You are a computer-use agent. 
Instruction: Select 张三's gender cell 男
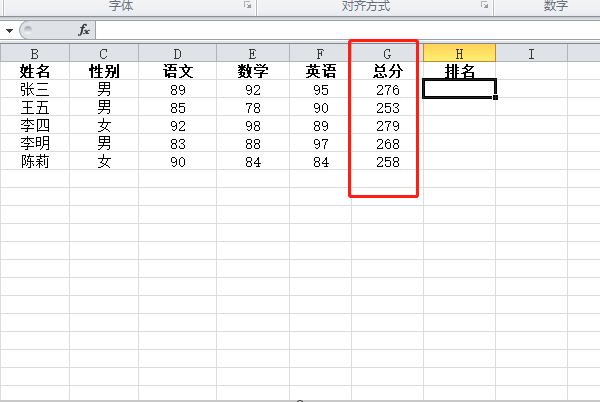tap(104, 89)
